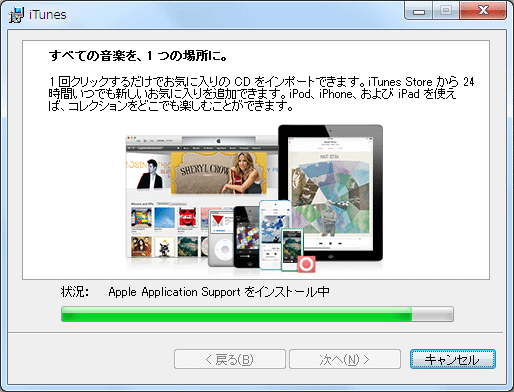Screen dimensions: 514x392
Task: Click the Apple logo in pictured iTunes window
Action: click(x=219, y=140)
